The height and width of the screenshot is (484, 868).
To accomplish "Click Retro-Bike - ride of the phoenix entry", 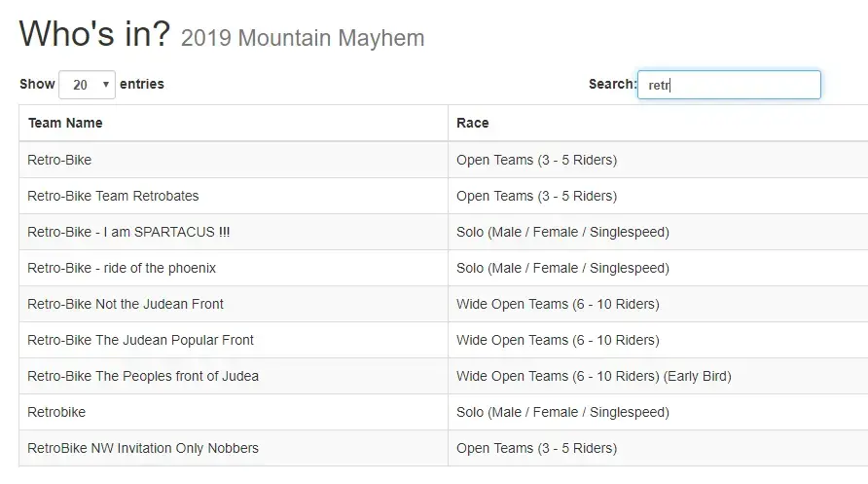I will click(x=122, y=268).
